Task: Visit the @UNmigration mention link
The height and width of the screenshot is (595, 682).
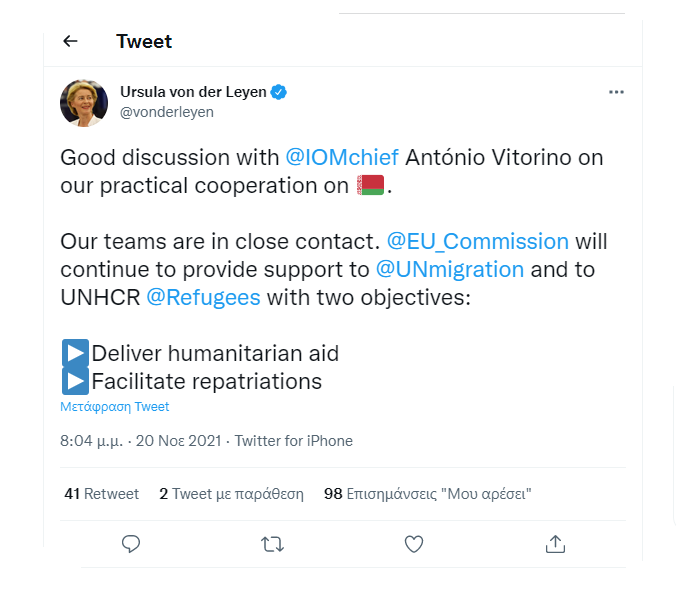Action: tap(450, 269)
